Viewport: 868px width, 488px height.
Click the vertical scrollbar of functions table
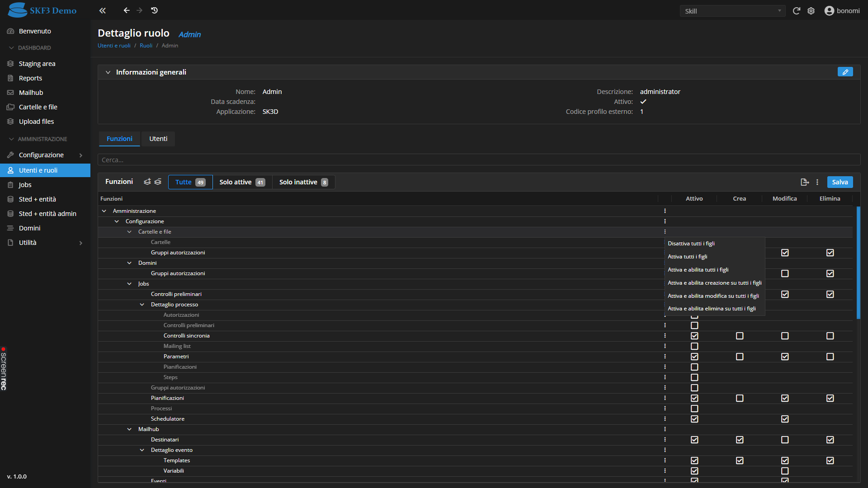click(x=858, y=263)
